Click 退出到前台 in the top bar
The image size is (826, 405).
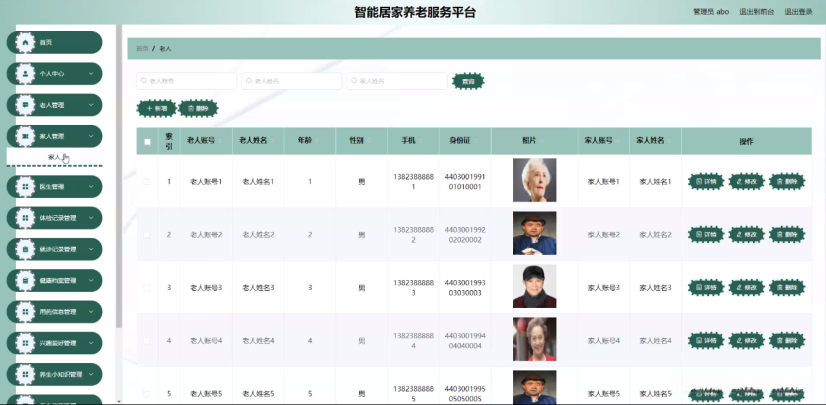coord(756,12)
